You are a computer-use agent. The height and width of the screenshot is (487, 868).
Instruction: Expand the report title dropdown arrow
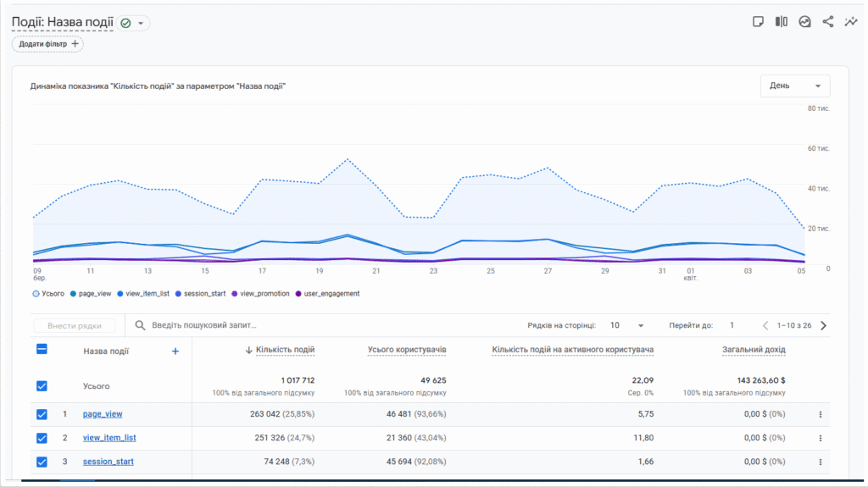click(x=141, y=23)
